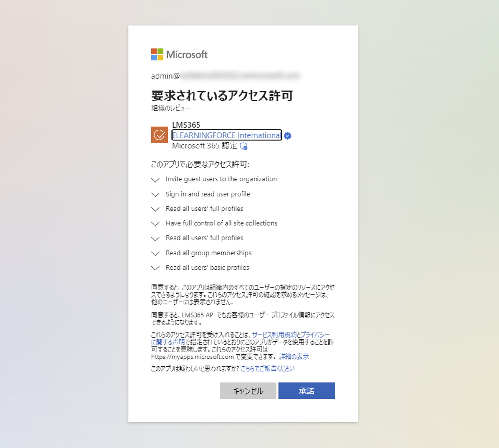Click the このアプリで必要なアクセス許可 label
This screenshot has width=499, height=448.
[200, 164]
